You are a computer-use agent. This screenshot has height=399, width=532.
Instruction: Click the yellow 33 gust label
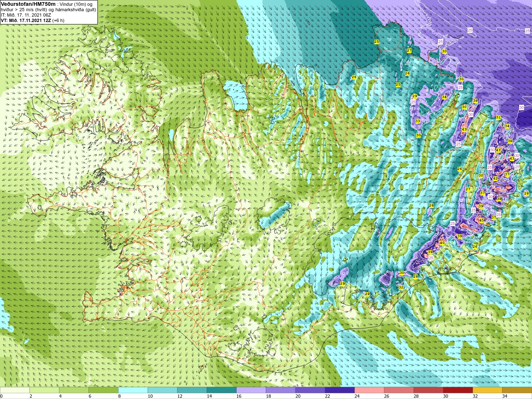pos(418,121)
